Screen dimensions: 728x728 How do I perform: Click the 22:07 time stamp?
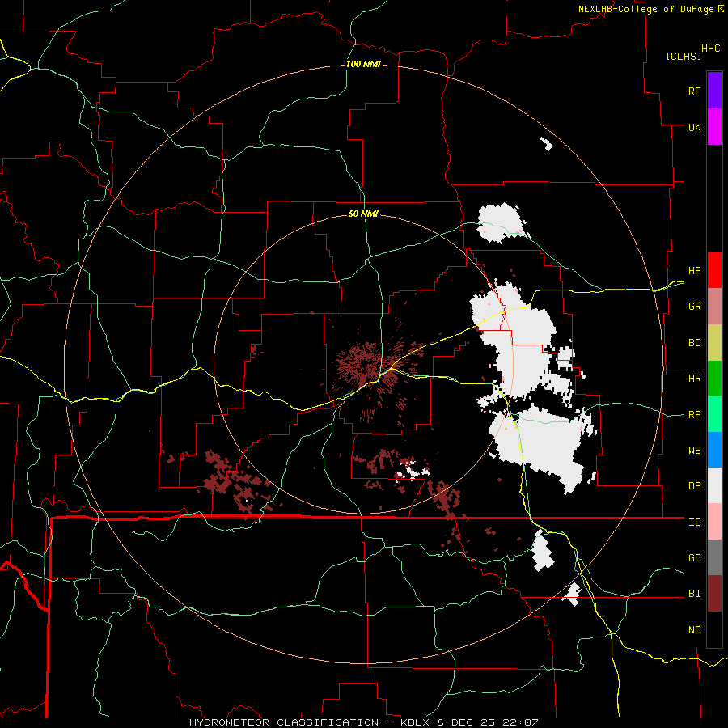click(x=520, y=722)
